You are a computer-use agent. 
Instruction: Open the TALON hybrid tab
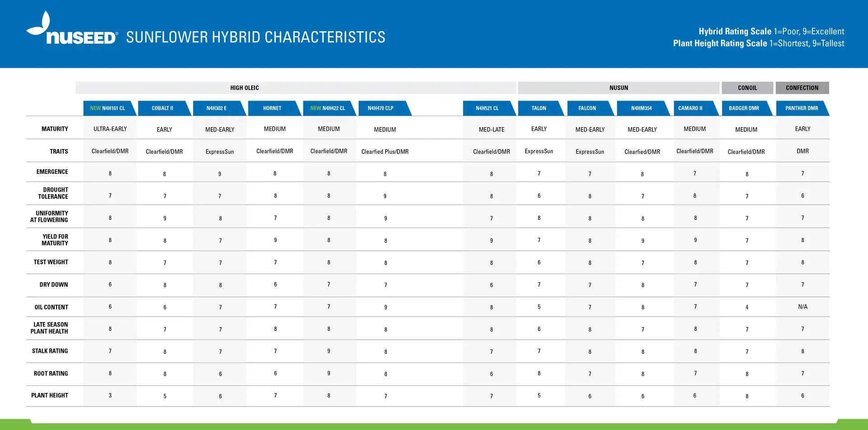pos(538,108)
